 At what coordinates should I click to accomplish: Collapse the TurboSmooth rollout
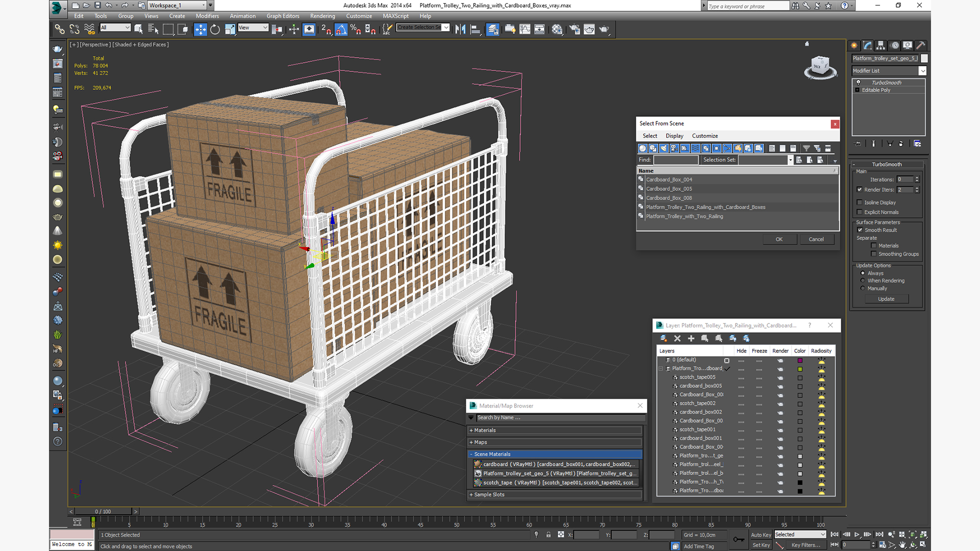887,164
